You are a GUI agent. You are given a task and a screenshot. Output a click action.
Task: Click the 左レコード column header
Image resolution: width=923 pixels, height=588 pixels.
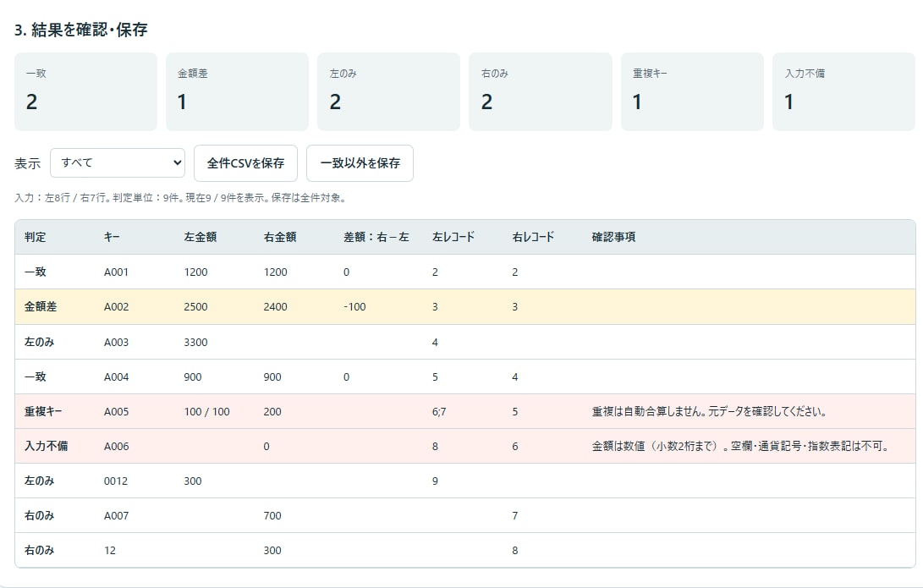[x=453, y=237]
